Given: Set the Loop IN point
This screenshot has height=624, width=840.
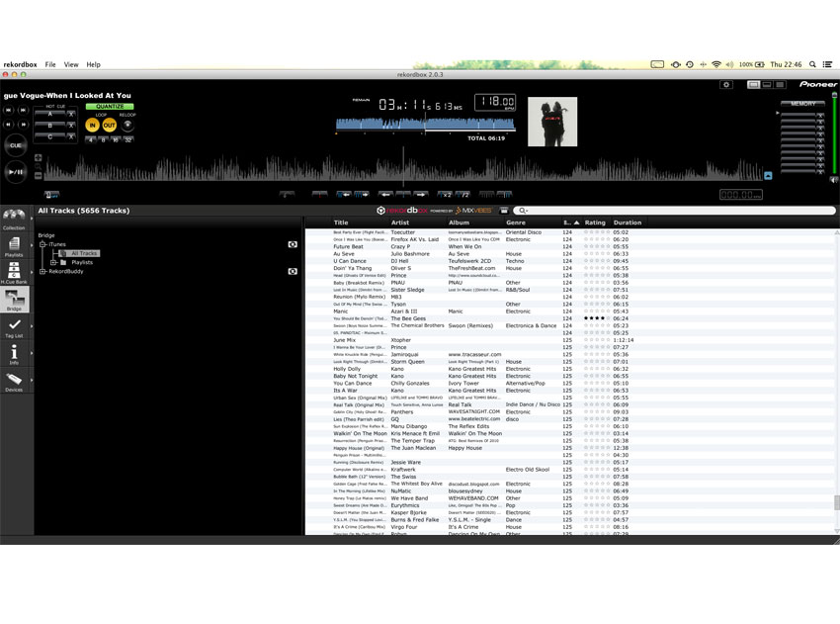Looking at the screenshot, I should pos(92,125).
